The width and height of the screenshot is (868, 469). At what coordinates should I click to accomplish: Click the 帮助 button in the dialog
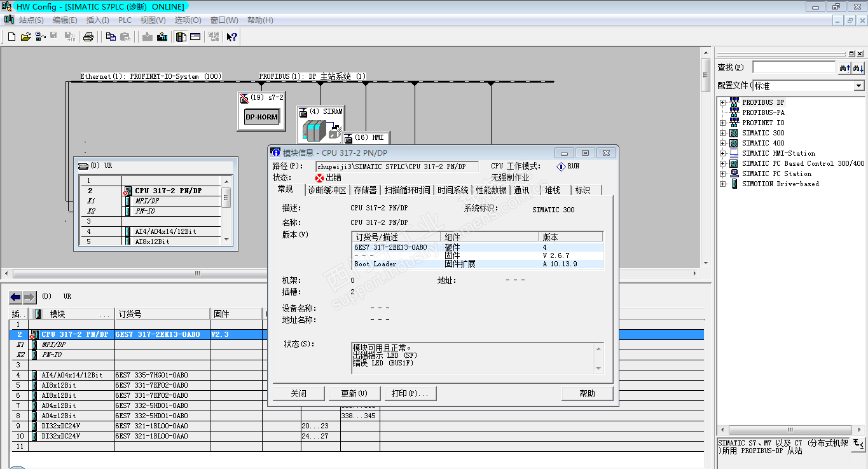(x=588, y=393)
